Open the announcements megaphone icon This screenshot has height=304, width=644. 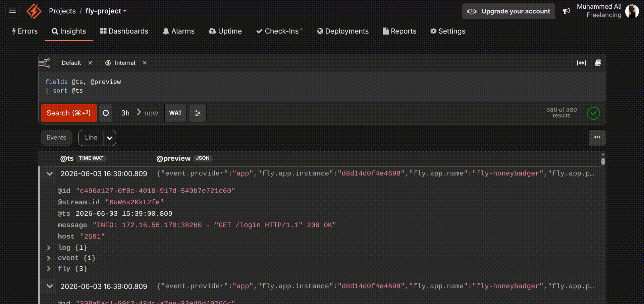point(566,11)
